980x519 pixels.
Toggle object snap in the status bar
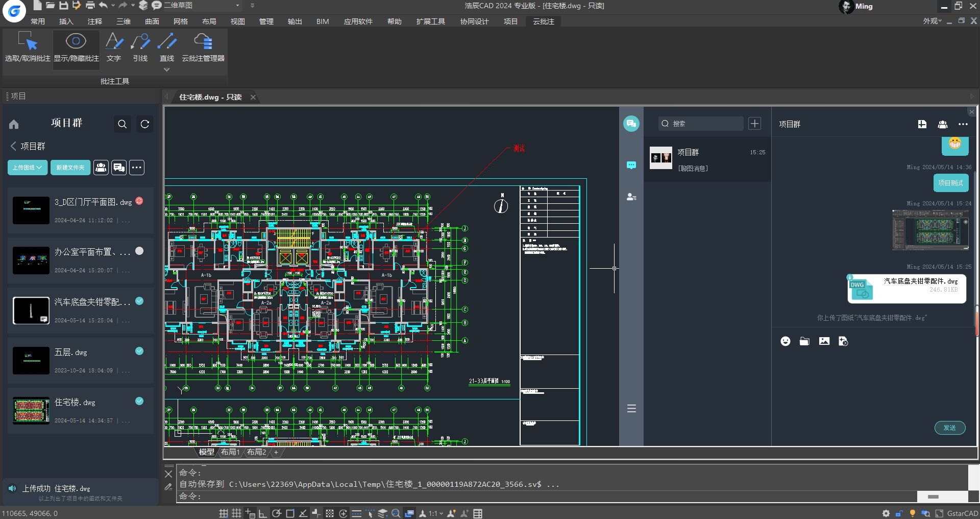pos(290,513)
